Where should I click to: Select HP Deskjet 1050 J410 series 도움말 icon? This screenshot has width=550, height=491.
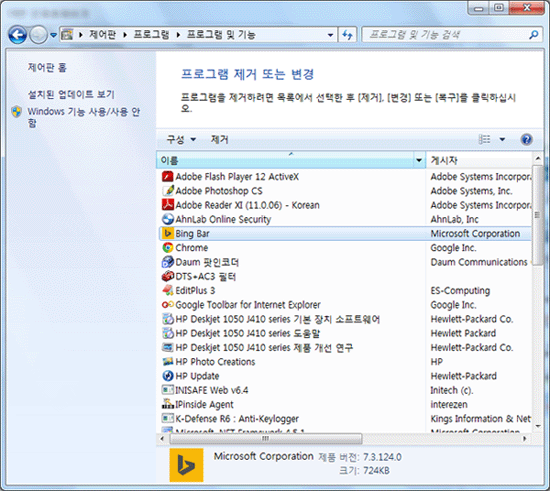pyautogui.click(x=168, y=333)
